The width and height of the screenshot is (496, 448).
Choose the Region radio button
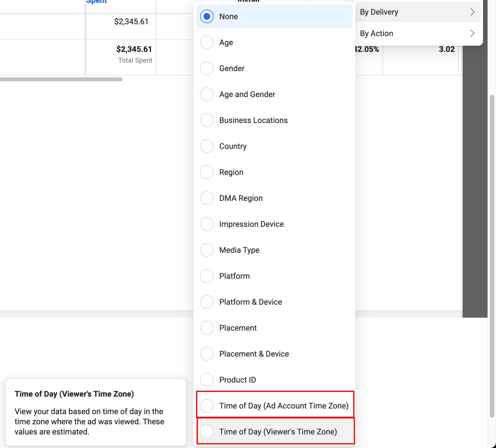pos(207,172)
